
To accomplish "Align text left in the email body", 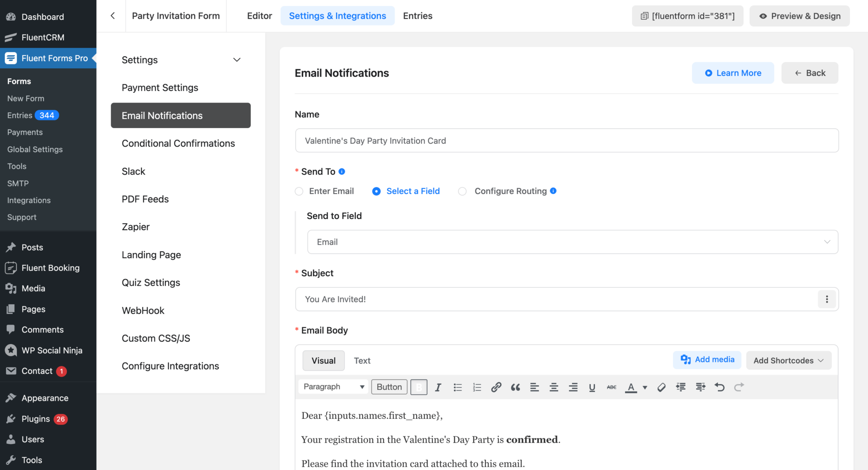I will [x=534, y=387].
